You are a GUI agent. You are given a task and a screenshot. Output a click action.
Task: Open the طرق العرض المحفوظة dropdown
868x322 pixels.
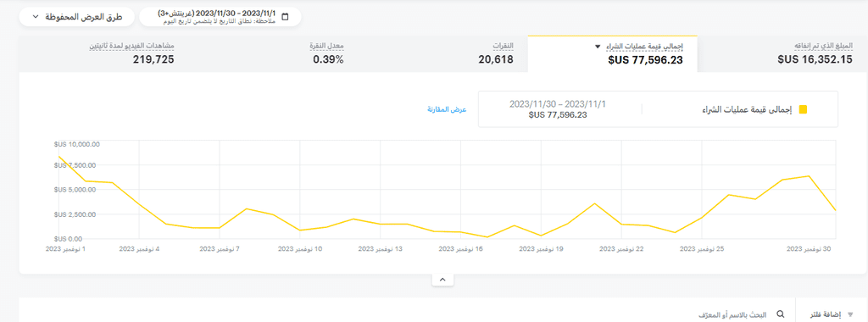[x=77, y=17]
